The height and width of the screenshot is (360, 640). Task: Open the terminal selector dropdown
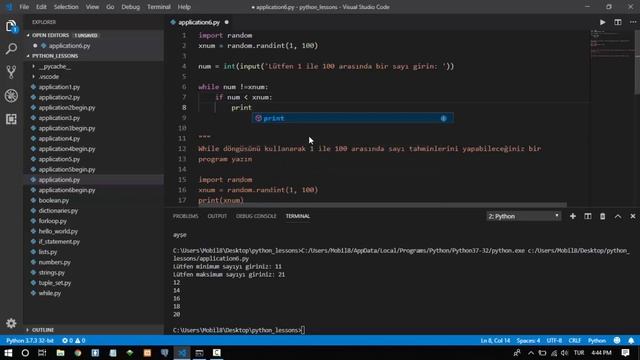click(523, 216)
